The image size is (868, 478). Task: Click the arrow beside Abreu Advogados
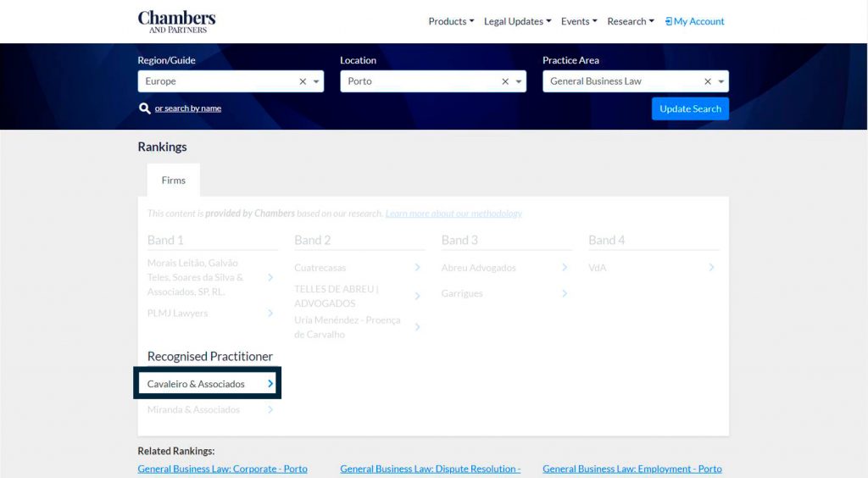point(565,268)
